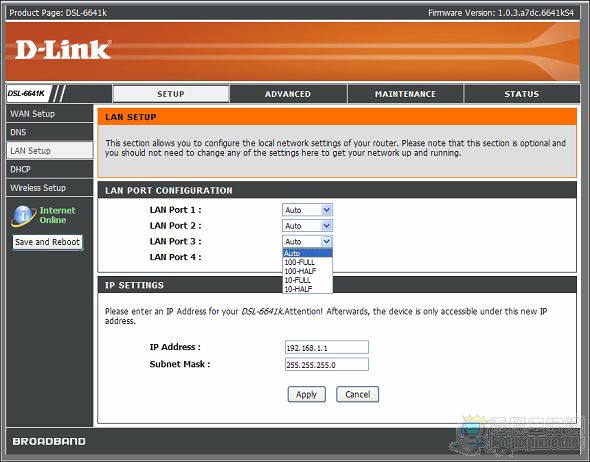Click the Apply button
Screen dimensions: 590x462
306,394
